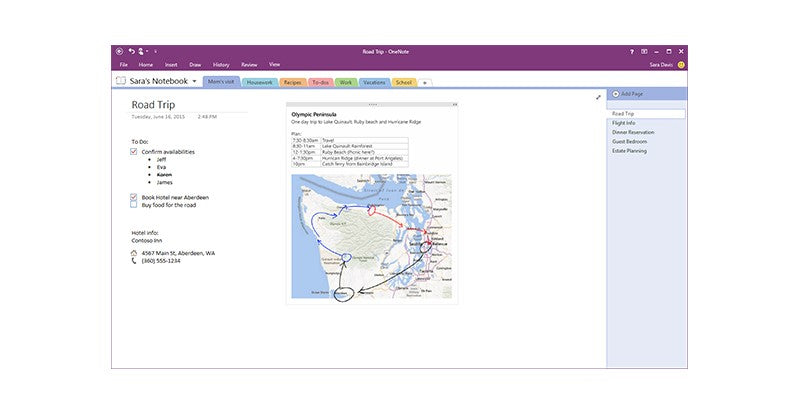
Task: Click the Back arrow icon in title bar
Action: (x=119, y=51)
